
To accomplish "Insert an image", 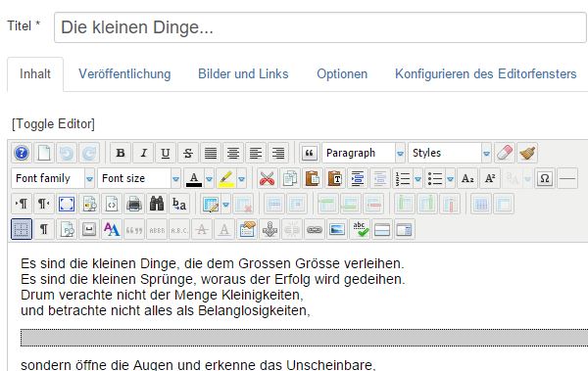I will click(x=337, y=229).
